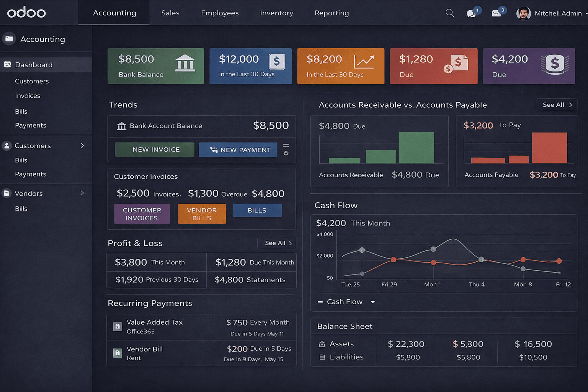Click the tallest green Accounts Receivable bar

pyautogui.click(x=416, y=148)
